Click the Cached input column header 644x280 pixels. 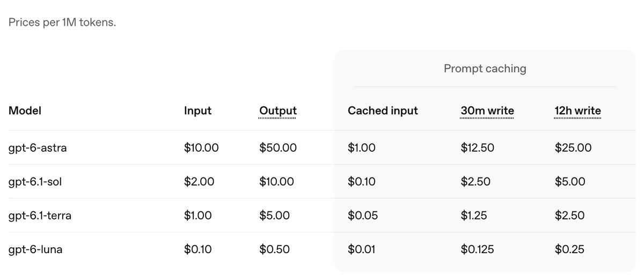(x=383, y=110)
